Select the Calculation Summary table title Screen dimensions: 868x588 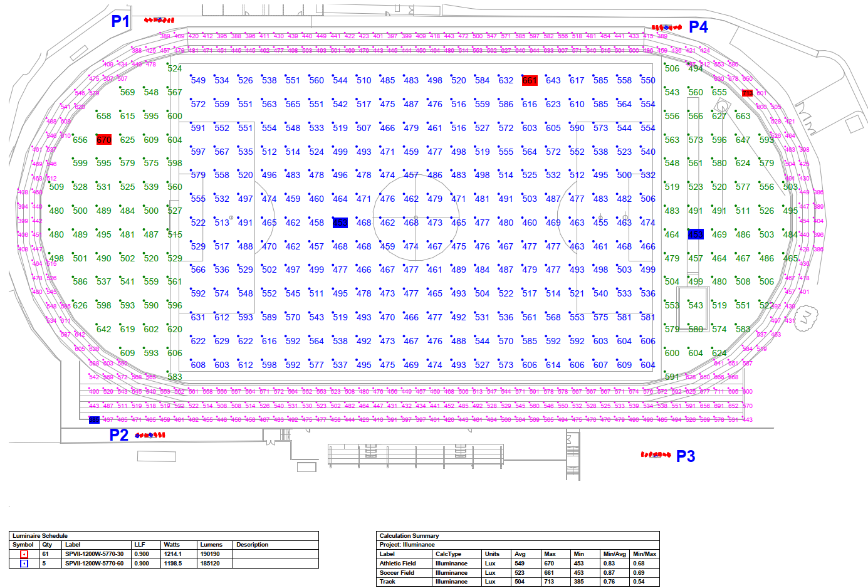(x=409, y=536)
